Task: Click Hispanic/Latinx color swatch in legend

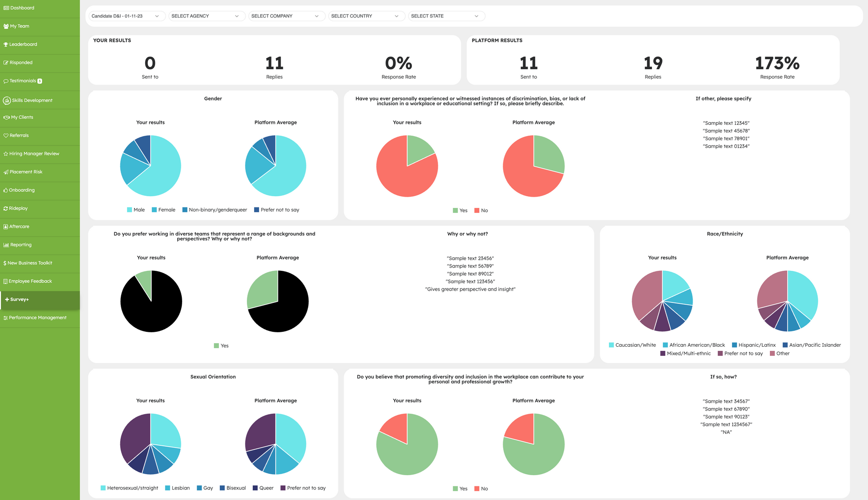Action: tap(735, 345)
